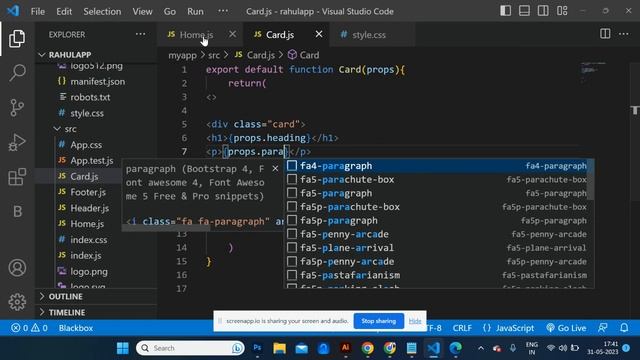Open Header.js in explorer
The height and width of the screenshot is (360, 640).
click(89, 208)
